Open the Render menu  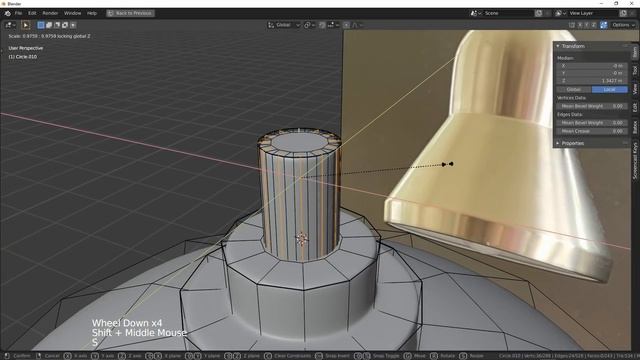tap(50, 13)
